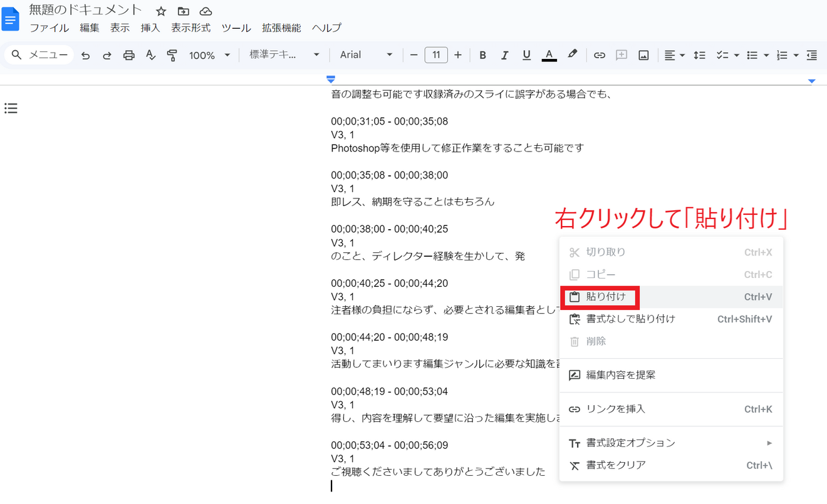The image size is (827, 504).
Task: Check the cloud save status icon
Action: point(205,11)
